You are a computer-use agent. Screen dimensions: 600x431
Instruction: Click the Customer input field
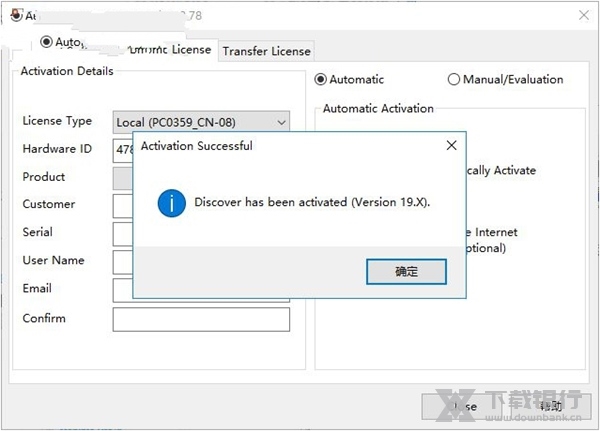coord(123,205)
